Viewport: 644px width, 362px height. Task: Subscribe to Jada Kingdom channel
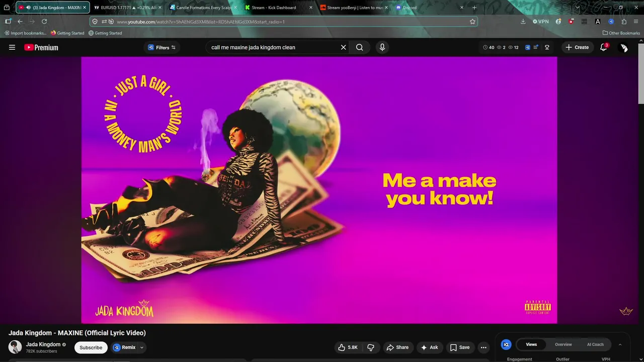[91, 347]
